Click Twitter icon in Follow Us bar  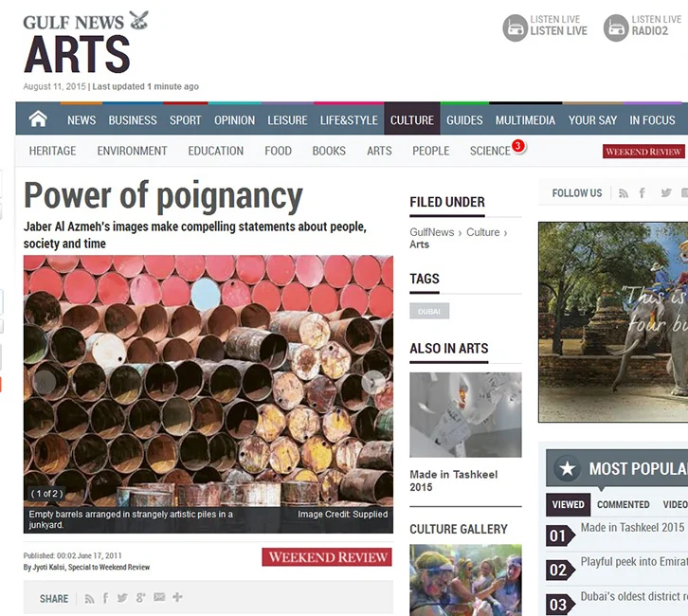click(x=665, y=193)
